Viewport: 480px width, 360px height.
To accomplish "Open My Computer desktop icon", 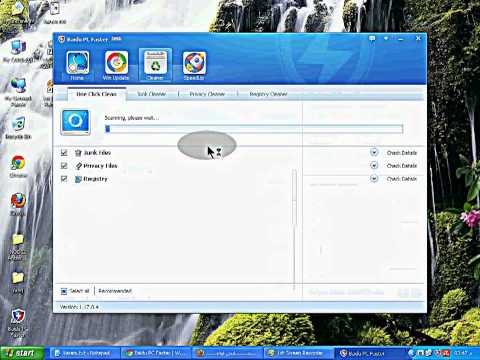I will (x=17, y=52).
